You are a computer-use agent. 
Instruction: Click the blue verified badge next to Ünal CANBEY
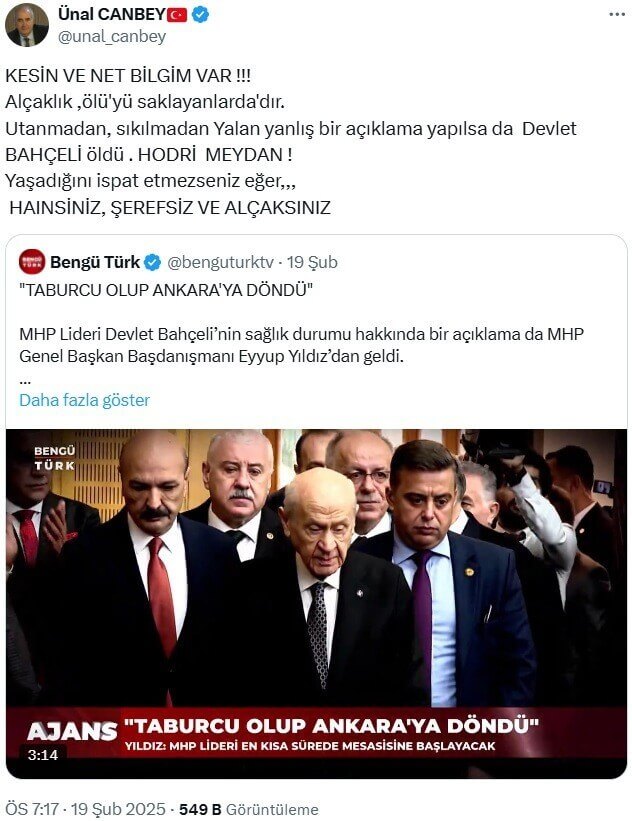coord(200,15)
